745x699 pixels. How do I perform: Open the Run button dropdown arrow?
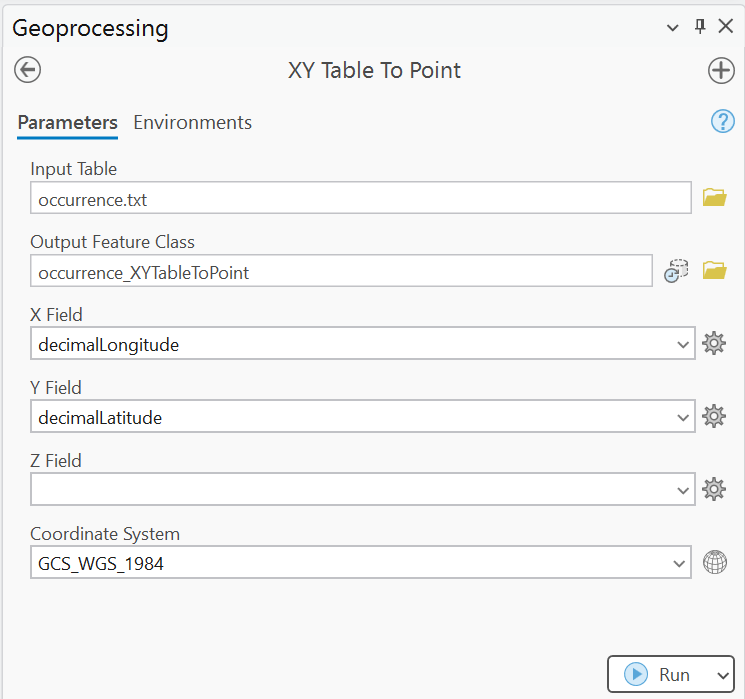(x=723, y=675)
